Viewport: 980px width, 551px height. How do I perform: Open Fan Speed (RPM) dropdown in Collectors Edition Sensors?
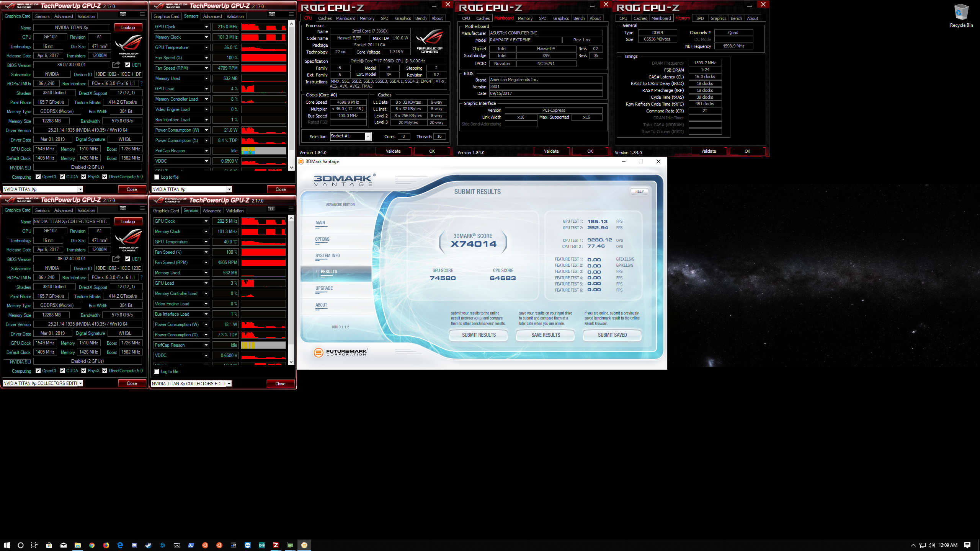click(x=206, y=262)
